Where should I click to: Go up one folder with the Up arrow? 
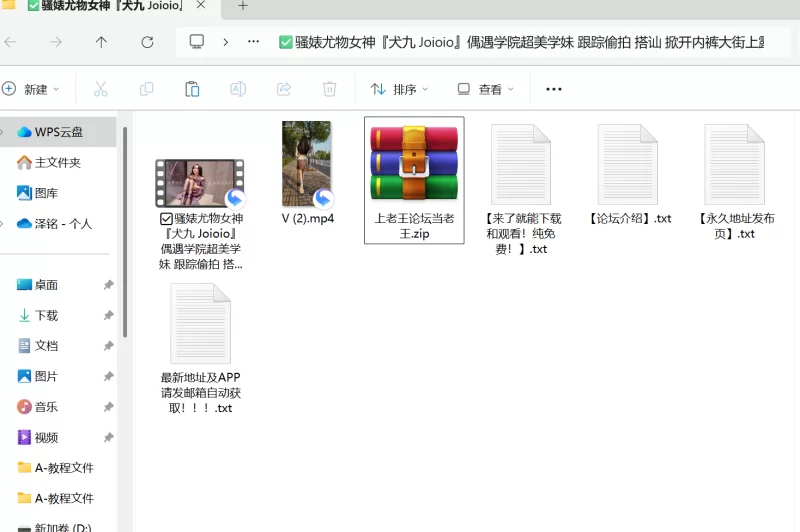[x=101, y=42]
